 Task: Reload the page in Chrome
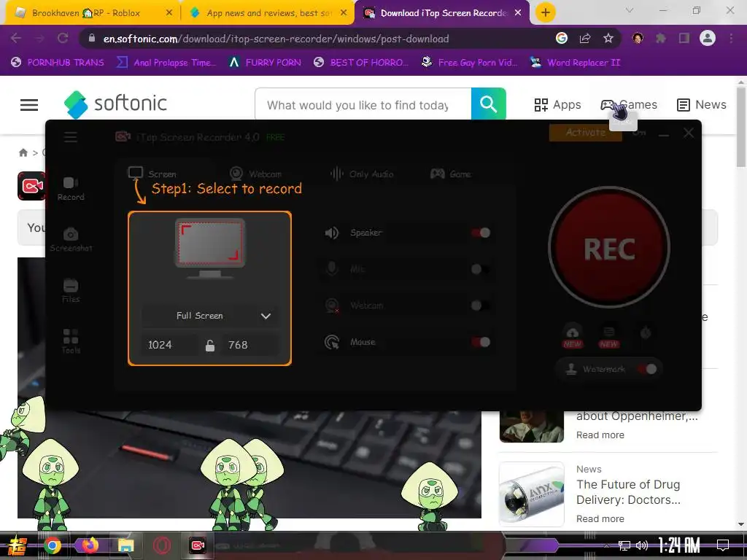point(63,39)
